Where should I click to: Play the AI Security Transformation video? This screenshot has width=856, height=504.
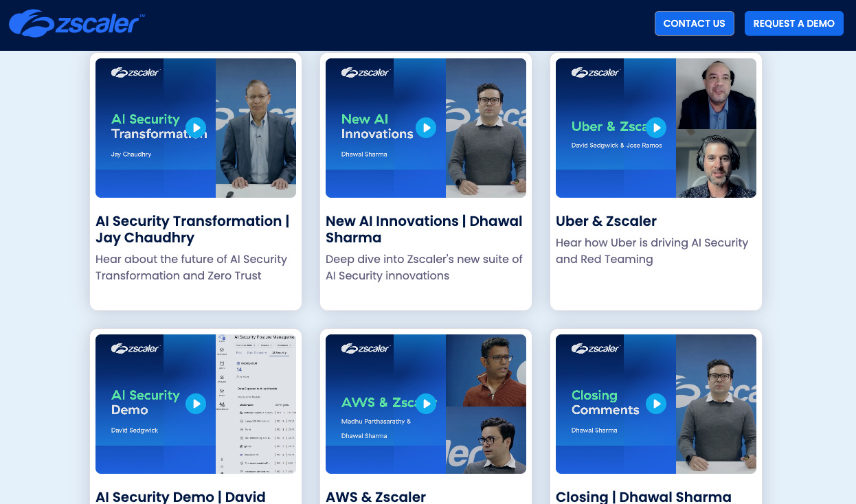pyautogui.click(x=196, y=128)
